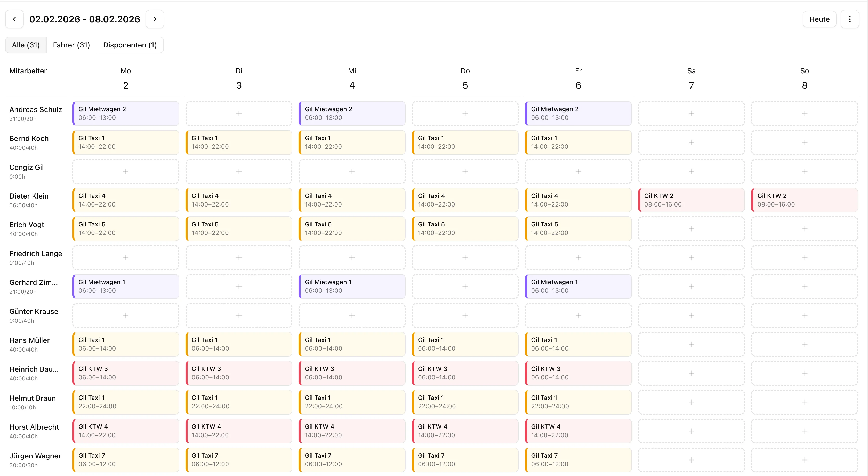Add shift for Günter Krause on Friday
This screenshot has height=476, width=868.
[x=578, y=315]
